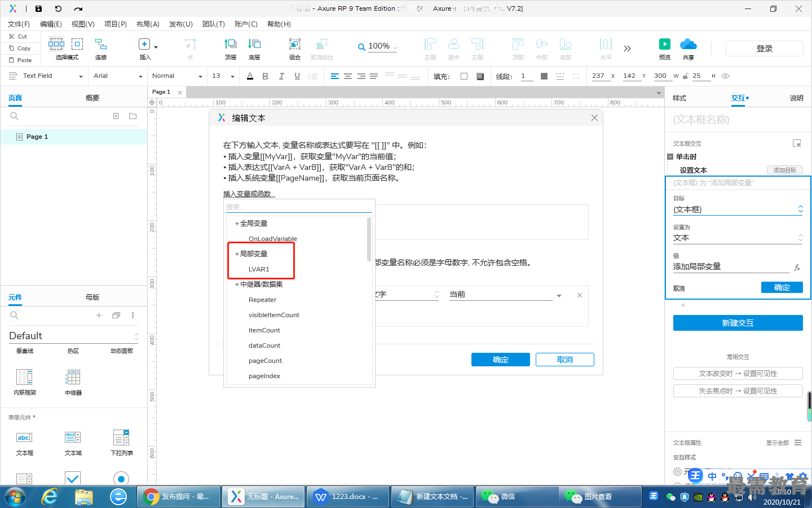Click the 预览 preview play icon
The height and width of the screenshot is (508, 812).
click(665, 44)
